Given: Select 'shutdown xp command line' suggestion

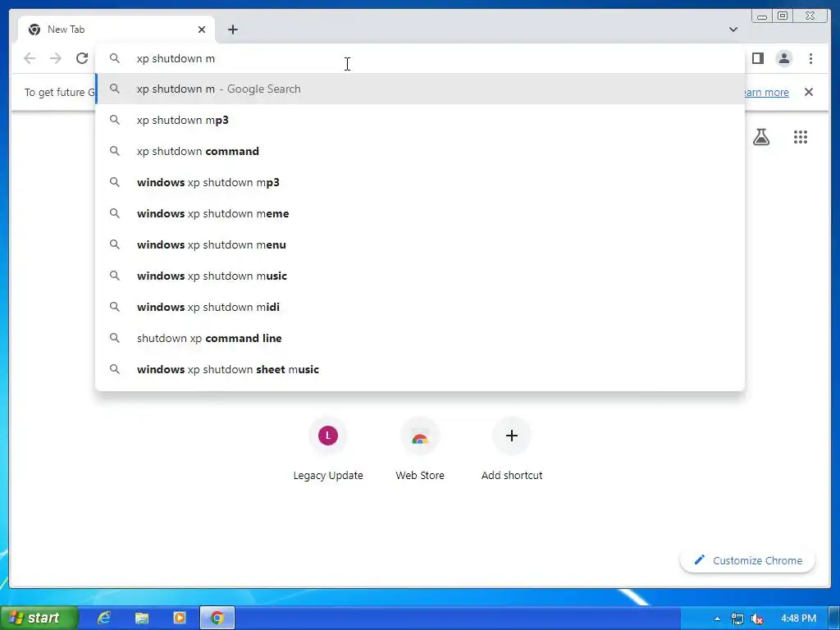Looking at the screenshot, I should (420, 338).
